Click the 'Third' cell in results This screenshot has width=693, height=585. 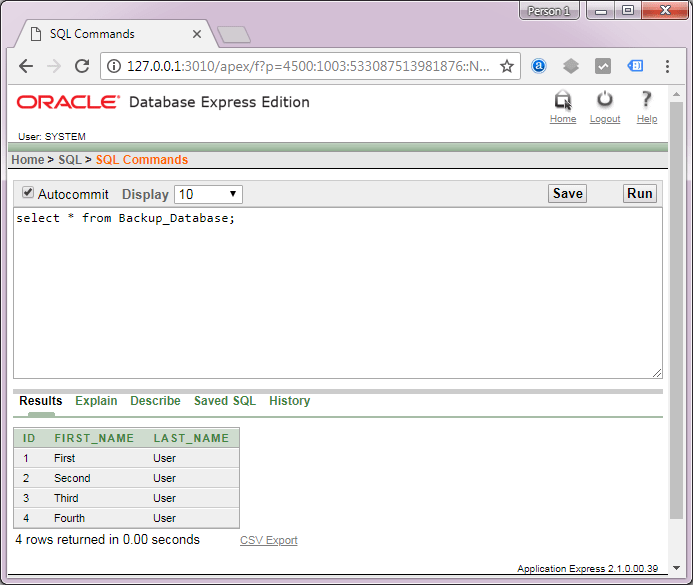[x=66, y=498]
